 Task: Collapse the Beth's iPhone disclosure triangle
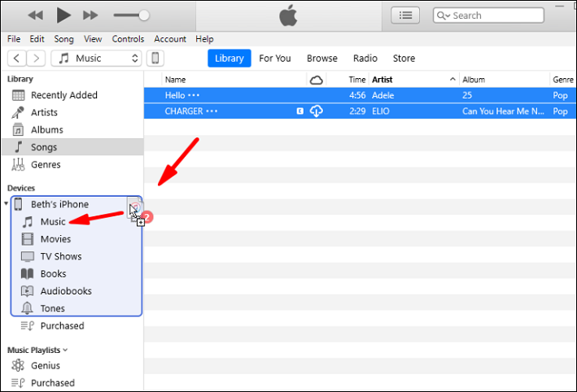[x=6, y=203]
